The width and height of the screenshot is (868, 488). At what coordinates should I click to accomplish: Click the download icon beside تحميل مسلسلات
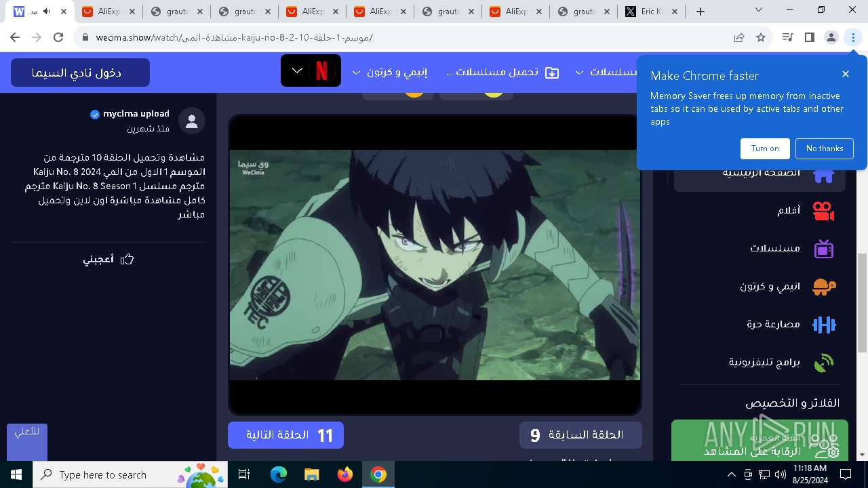point(552,73)
